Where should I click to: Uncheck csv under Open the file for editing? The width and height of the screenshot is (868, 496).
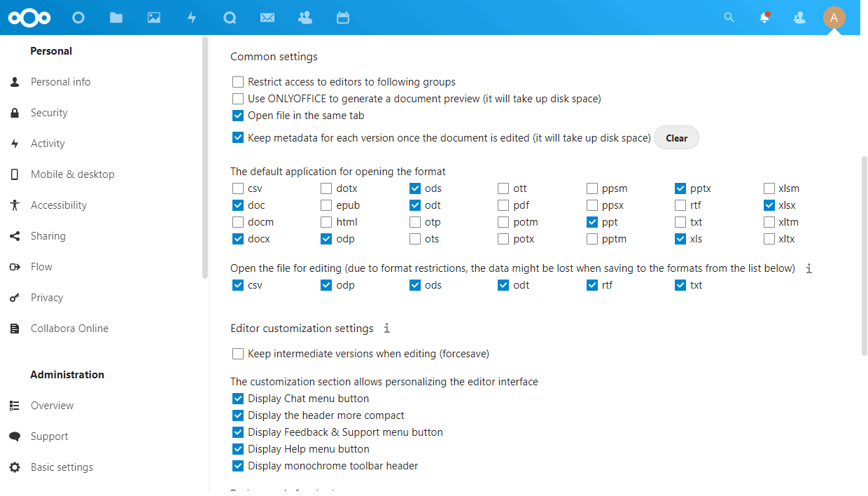pos(238,285)
